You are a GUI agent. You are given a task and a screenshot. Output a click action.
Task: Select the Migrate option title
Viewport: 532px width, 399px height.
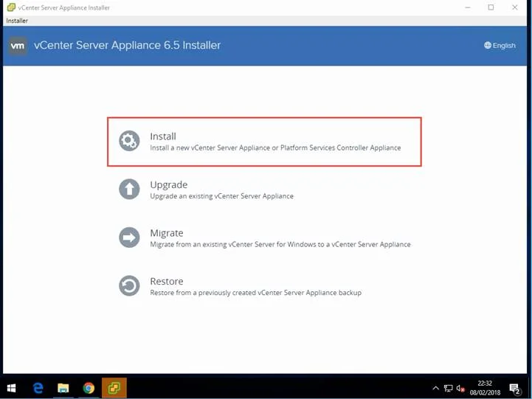tap(167, 233)
